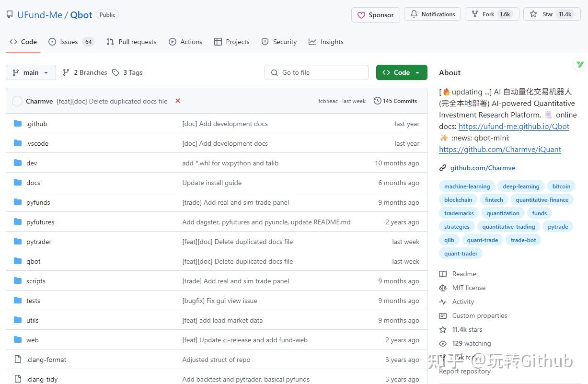Click the Go to file search field
The image size is (588, 384).
point(316,72)
